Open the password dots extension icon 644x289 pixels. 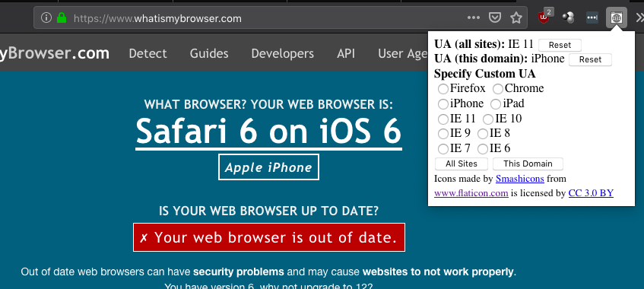[592, 17]
